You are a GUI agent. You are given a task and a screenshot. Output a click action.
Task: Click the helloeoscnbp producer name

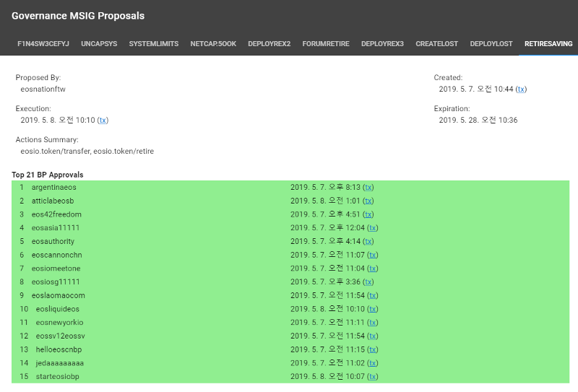point(59,349)
